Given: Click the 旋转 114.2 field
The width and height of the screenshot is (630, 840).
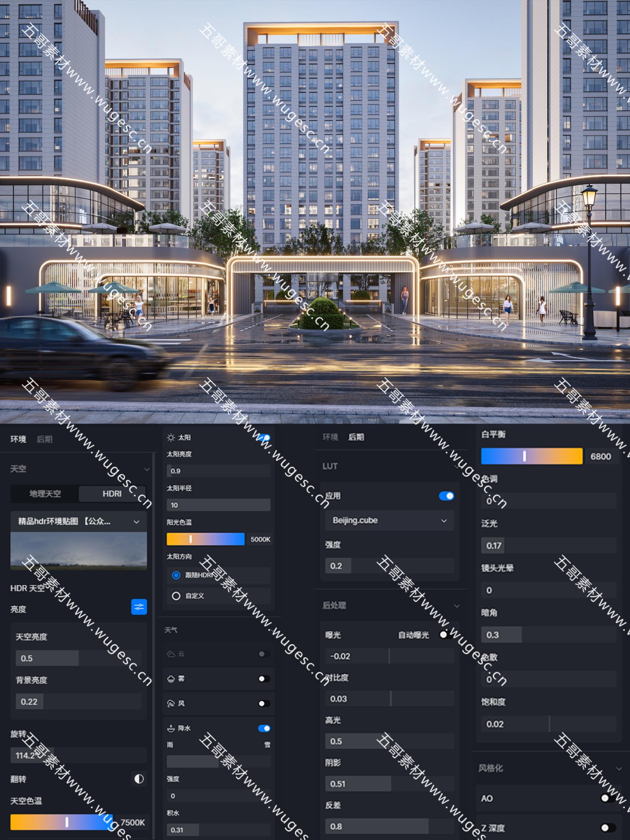Looking at the screenshot, I should point(79,755).
